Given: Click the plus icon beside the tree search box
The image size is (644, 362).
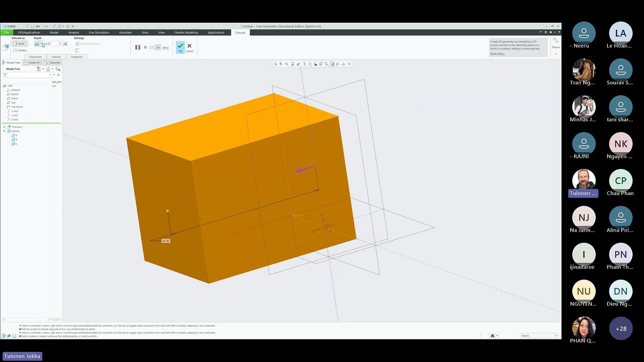Looking at the screenshot, I should (58, 75).
